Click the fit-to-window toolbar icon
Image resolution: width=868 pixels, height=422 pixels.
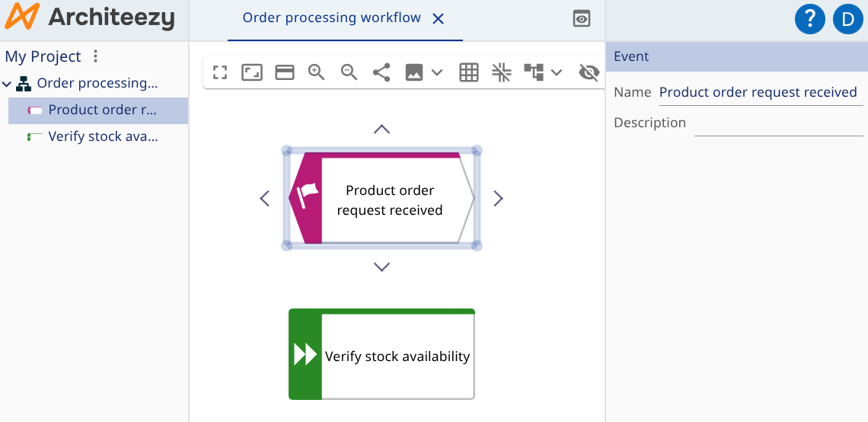click(252, 72)
